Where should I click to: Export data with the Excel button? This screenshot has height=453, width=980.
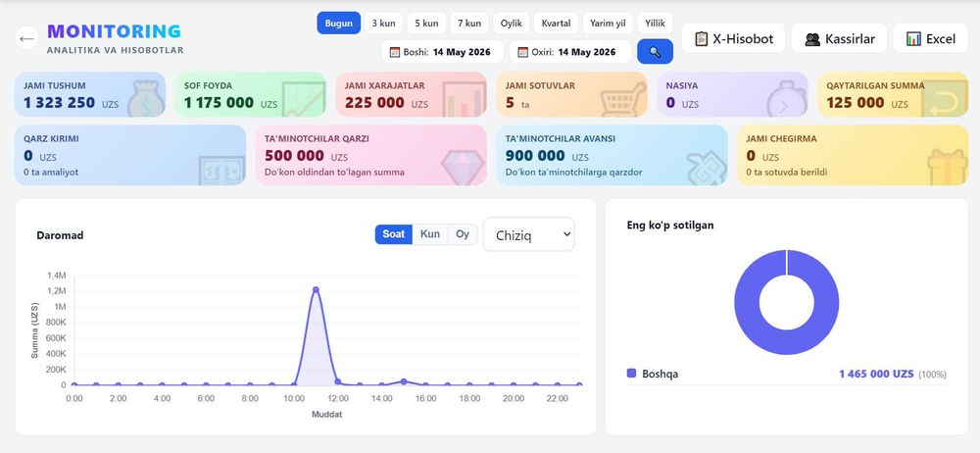[x=931, y=39]
